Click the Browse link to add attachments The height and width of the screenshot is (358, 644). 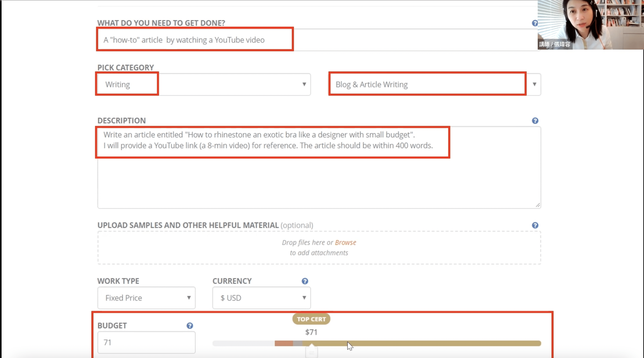tap(345, 242)
